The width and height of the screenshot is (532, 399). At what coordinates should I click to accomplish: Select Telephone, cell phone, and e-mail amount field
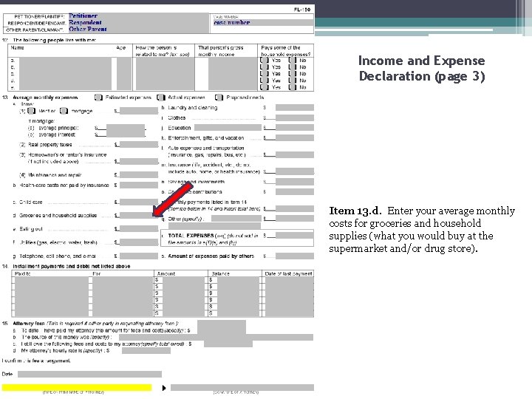139,256
